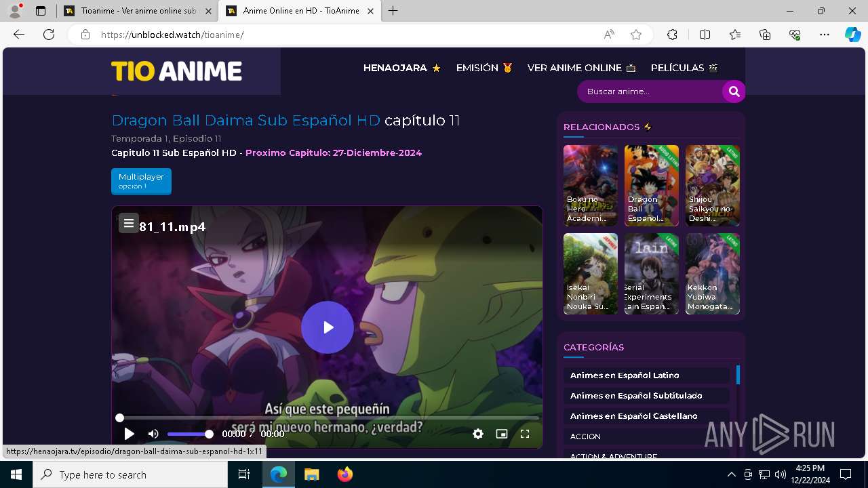Image resolution: width=868 pixels, height=488 pixels.
Task: Open the Collections toolbar icon
Action: click(765, 35)
